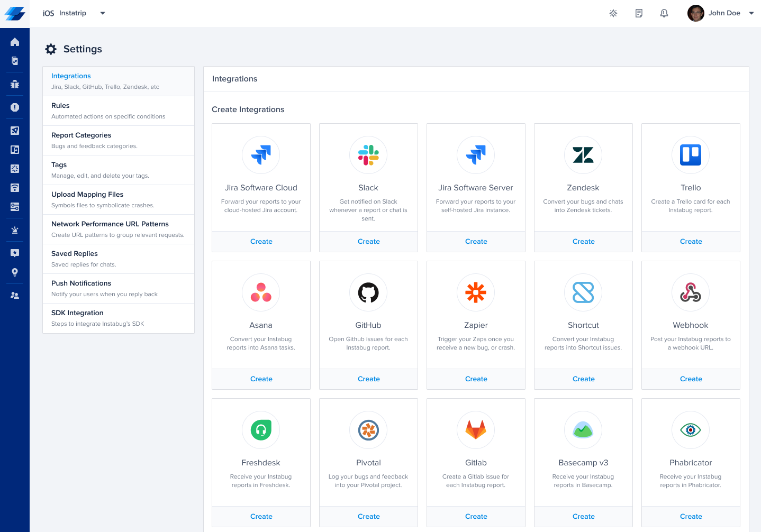Open the team members icon in sidebar

(15, 296)
